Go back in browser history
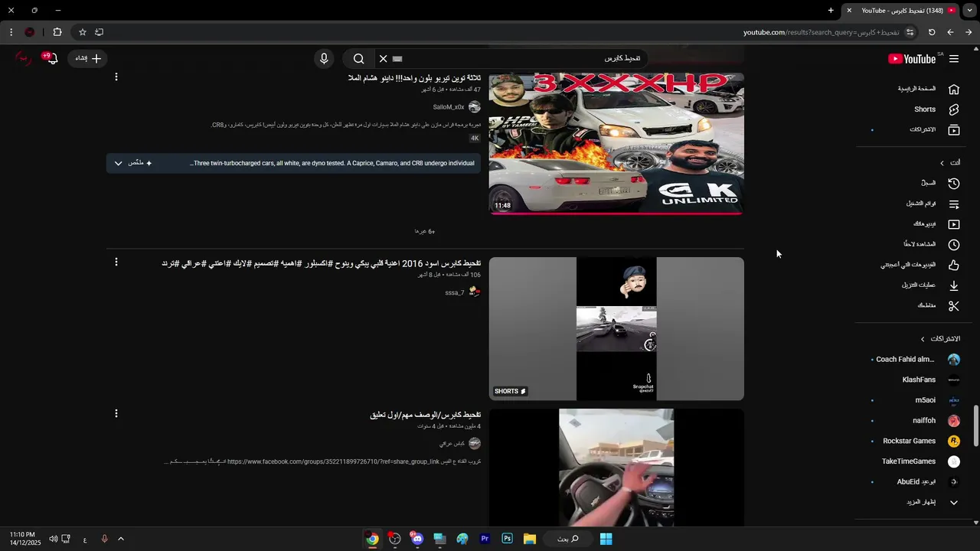The width and height of the screenshot is (980, 551). coord(950,32)
